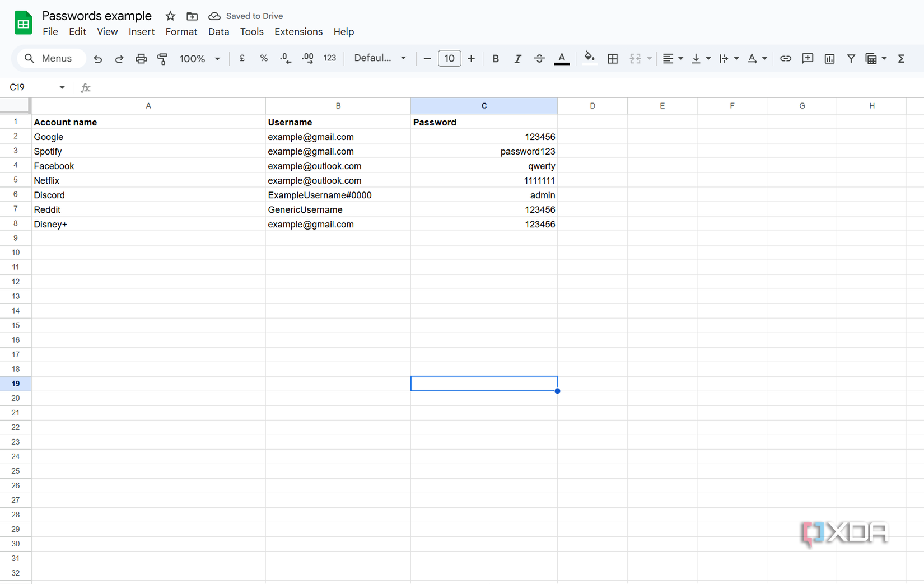Open the functions sigma menu
924x584 pixels.
point(901,58)
